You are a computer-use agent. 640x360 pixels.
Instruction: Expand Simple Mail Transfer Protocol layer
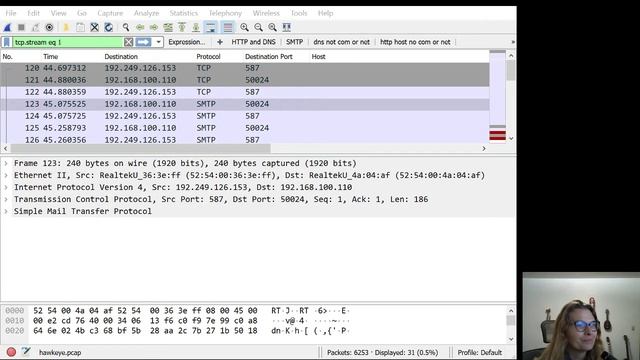coord(6,211)
